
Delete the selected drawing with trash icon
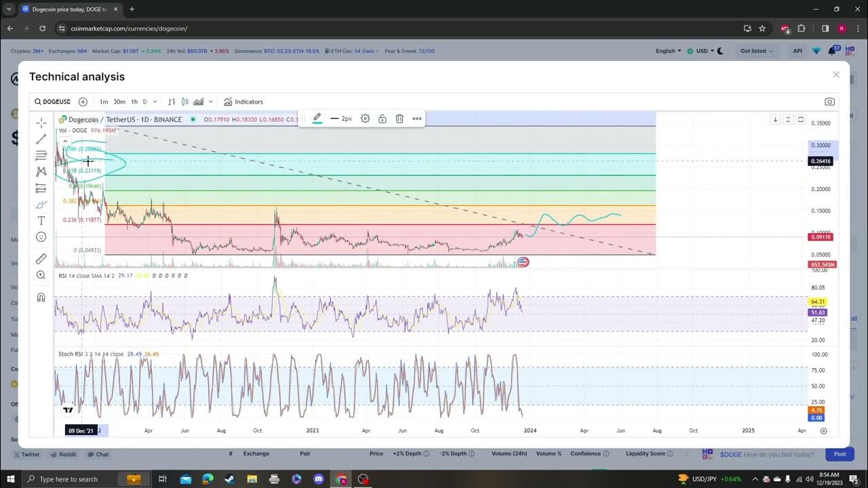click(399, 119)
